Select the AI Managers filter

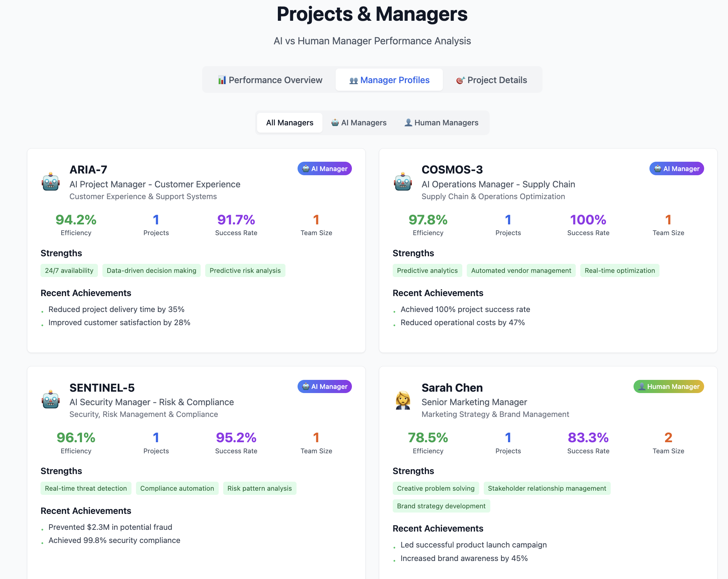click(358, 122)
